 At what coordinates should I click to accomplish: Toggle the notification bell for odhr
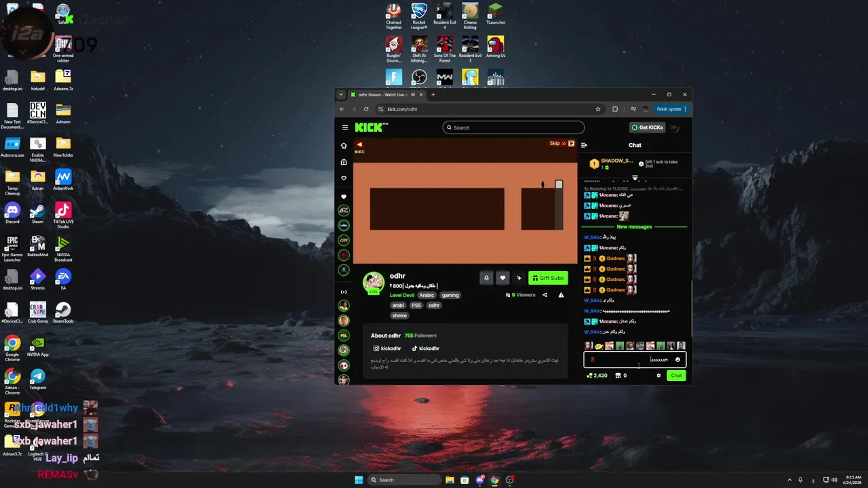pos(486,278)
